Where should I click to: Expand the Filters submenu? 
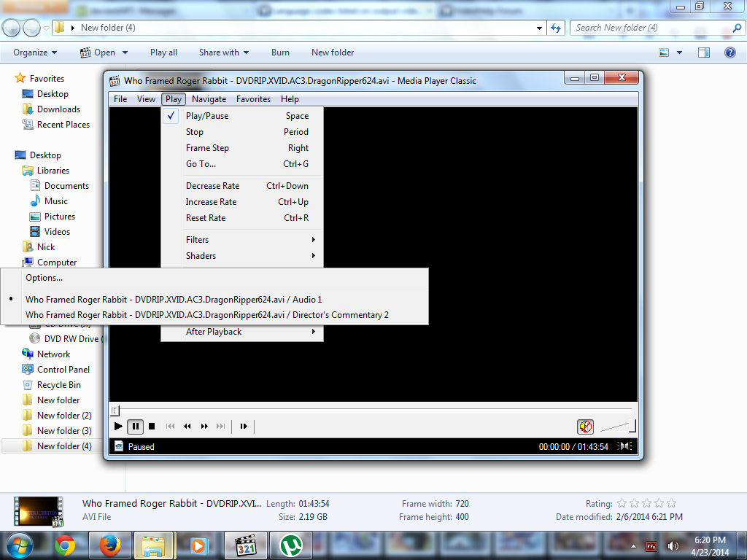coord(242,239)
